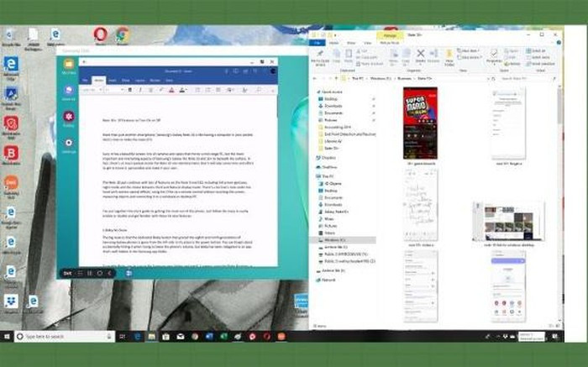Click the New folder ribbon icon

tap(449, 55)
